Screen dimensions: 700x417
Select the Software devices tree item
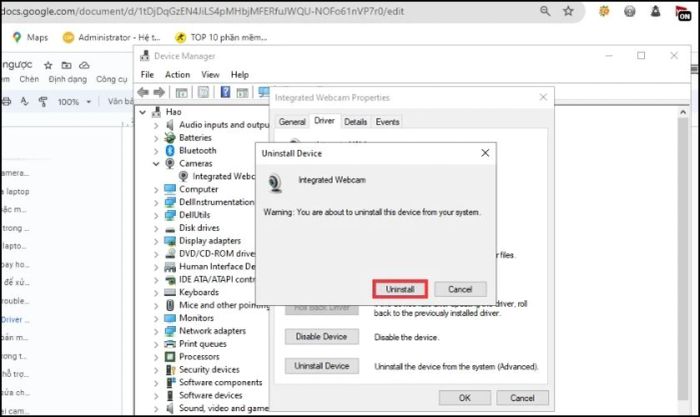[211, 396]
